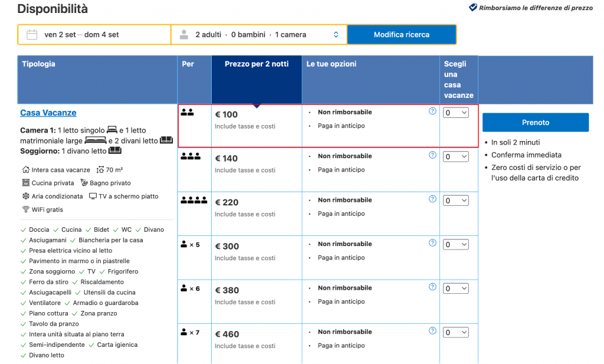Click the Prezzo per 2 notti header
The image size is (604, 364).
257,64
